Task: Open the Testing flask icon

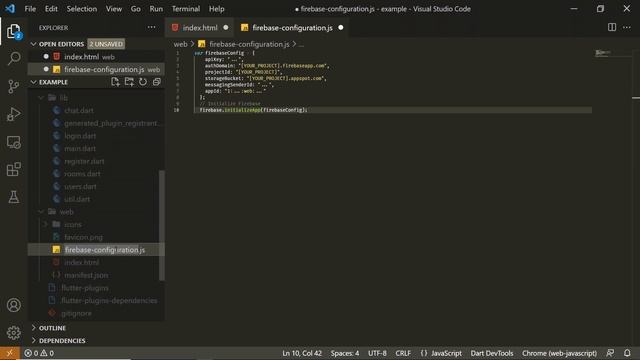Action: coord(13,197)
